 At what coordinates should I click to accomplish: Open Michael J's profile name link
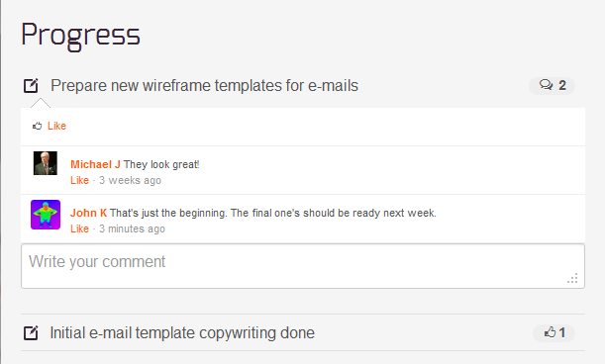[x=95, y=164]
